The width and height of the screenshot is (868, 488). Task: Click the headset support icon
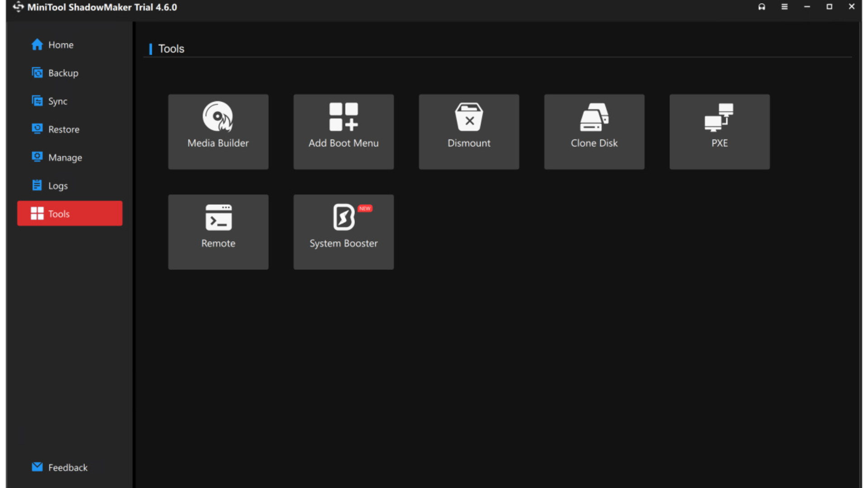point(762,7)
